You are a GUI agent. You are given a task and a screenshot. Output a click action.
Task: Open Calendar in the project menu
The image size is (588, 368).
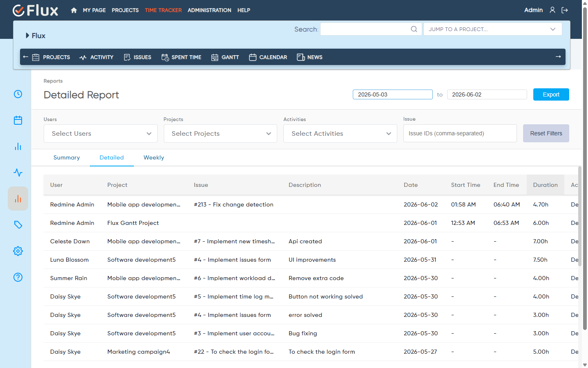268,57
